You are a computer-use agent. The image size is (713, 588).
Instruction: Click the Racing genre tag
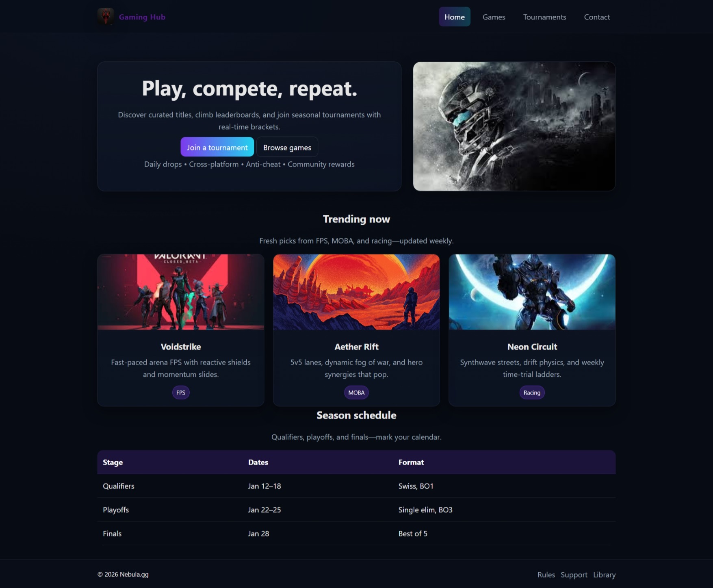[532, 393]
